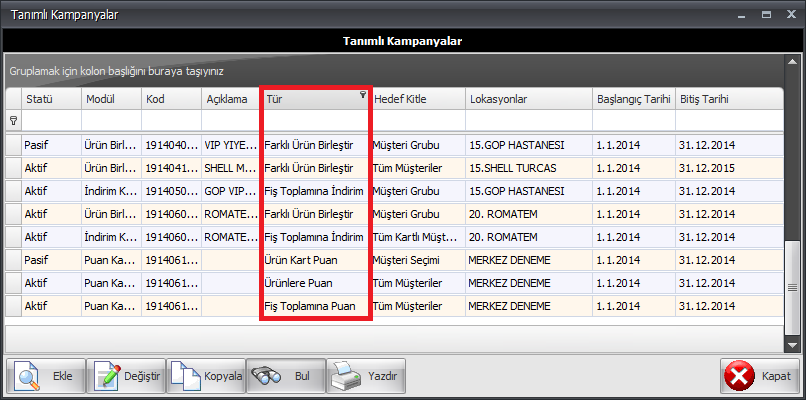Sort by the Hedef Kitle column header

pyautogui.click(x=400, y=99)
